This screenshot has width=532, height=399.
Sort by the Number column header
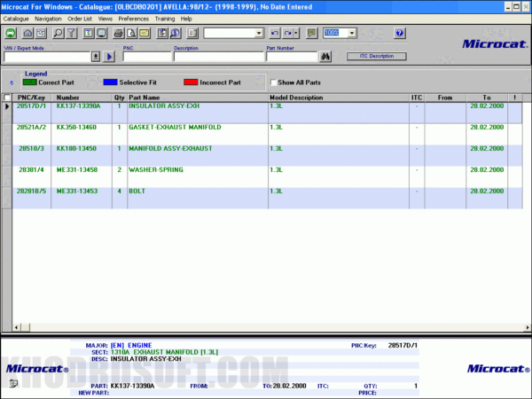click(82, 98)
